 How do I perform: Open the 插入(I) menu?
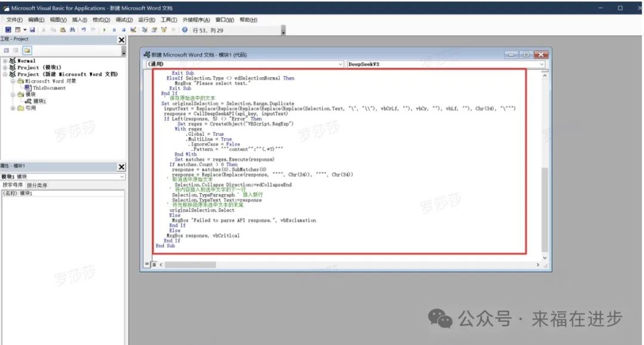click(x=79, y=20)
